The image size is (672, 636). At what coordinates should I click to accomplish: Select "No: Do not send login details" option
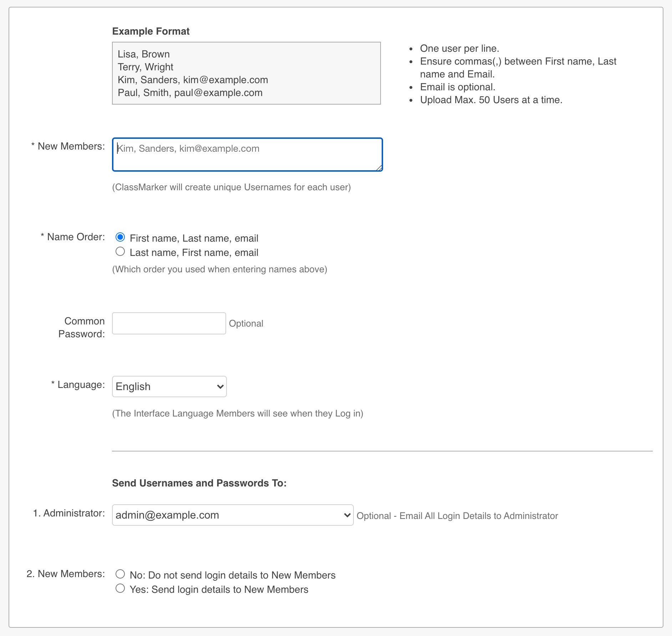click(x=120, y=574)
